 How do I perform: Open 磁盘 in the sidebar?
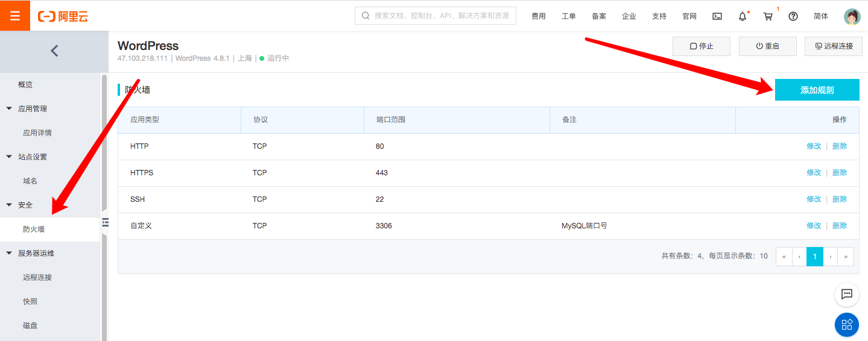pos(30,326)
